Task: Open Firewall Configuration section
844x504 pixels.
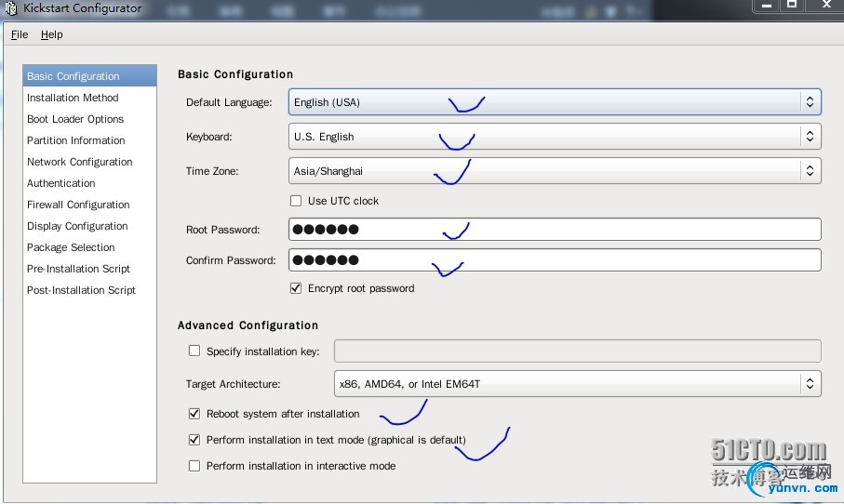Action: point(90,205)
